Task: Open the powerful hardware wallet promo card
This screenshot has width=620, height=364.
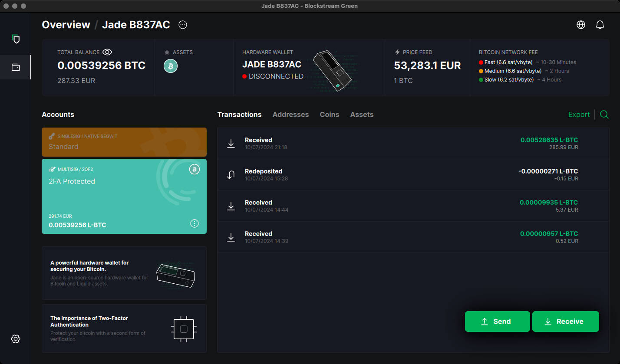Action: coord(124,273)
